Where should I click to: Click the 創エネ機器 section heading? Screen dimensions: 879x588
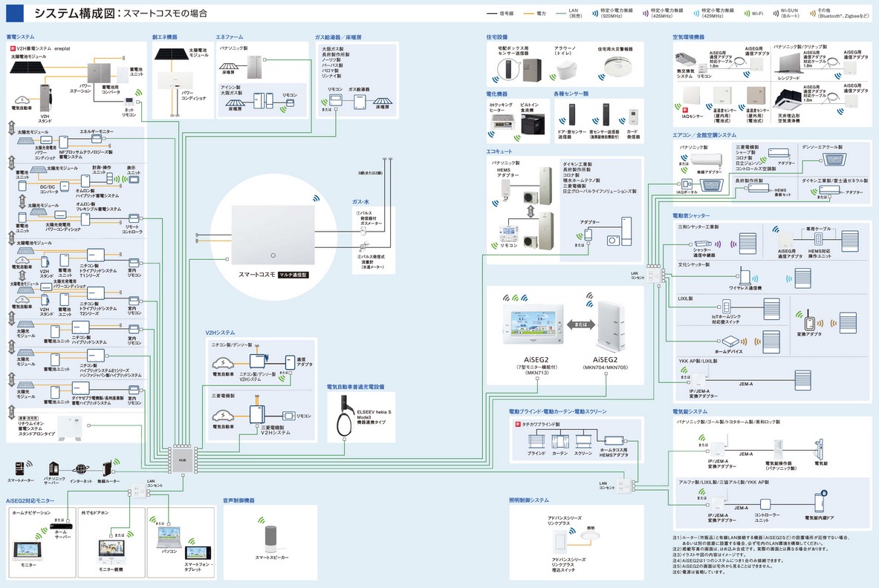coord(165,37)
